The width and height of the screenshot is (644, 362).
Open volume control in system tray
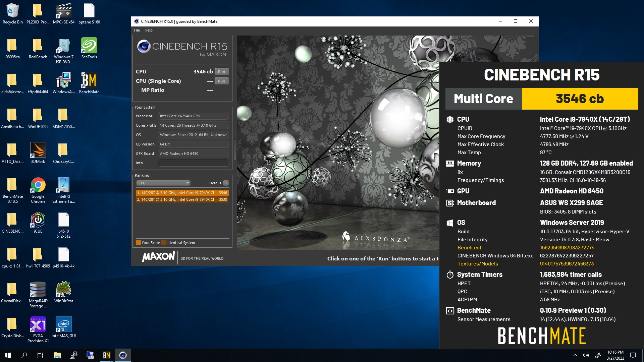pos(586,355)
